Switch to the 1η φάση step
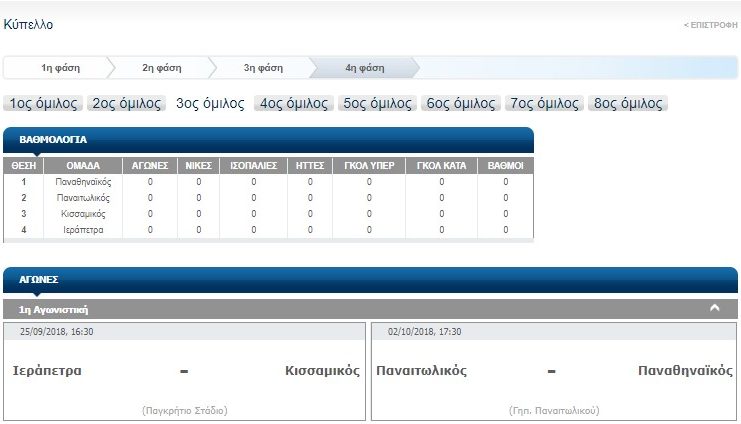741x424 pixels. click(60, 68)
